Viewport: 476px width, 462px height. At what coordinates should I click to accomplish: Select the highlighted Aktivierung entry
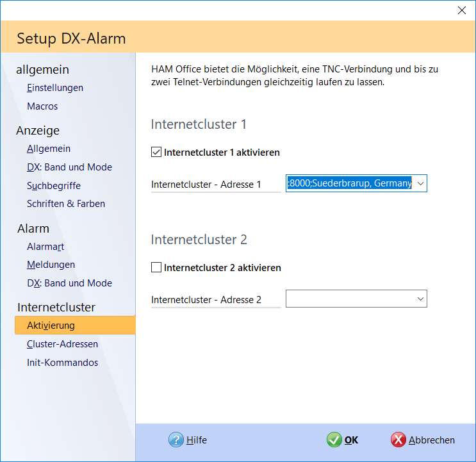[75, 326]
